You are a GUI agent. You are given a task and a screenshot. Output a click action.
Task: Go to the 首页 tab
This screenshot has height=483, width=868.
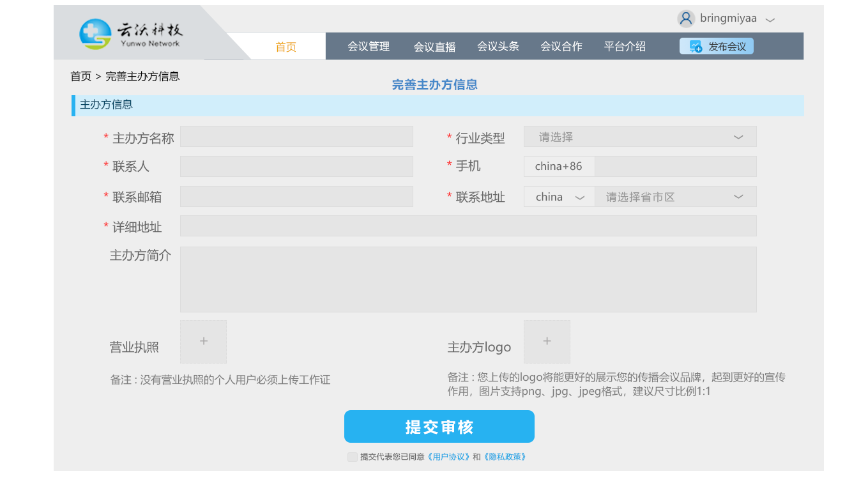[x=286, y=47]
